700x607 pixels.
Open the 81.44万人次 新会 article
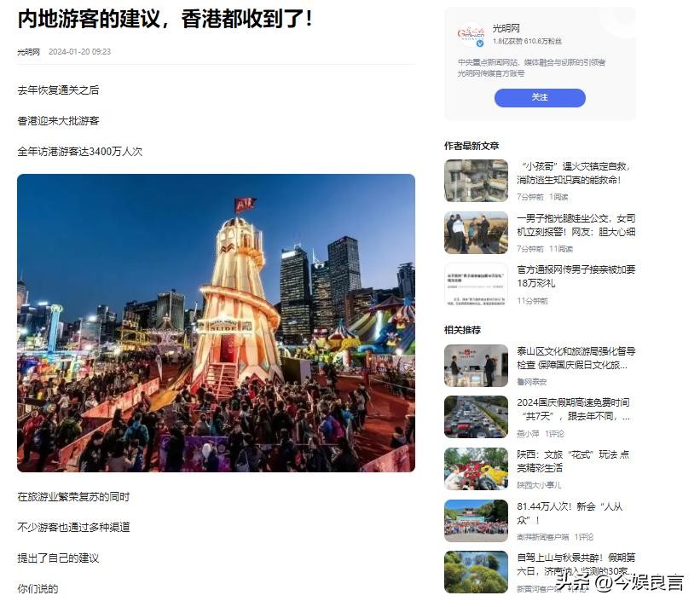[570, 513]
